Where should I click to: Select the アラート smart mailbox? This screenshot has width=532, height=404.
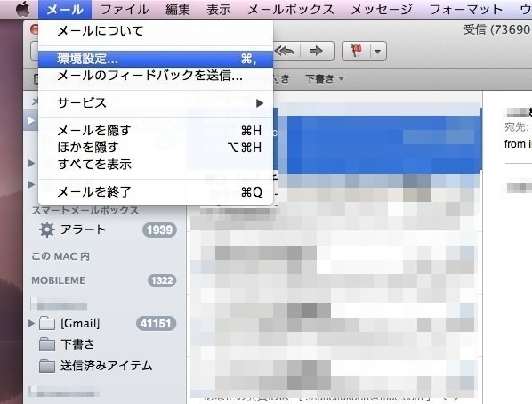pyautogui.click(x=105, y=230)
